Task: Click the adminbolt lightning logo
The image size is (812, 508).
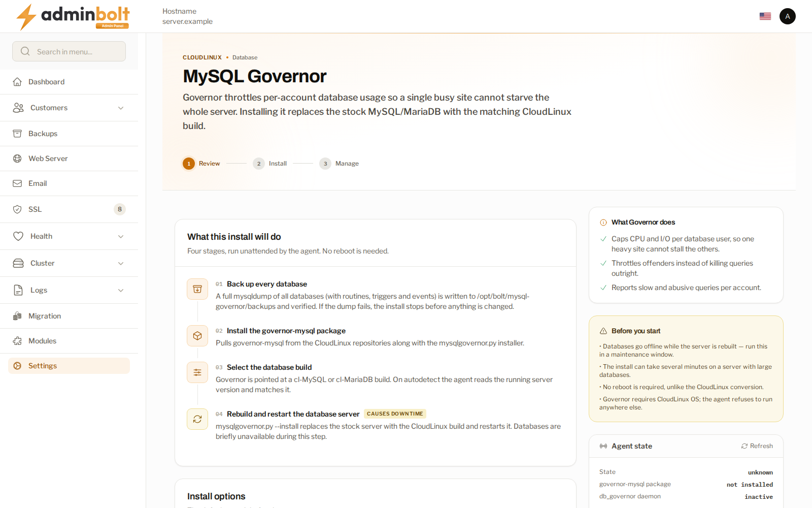Action: [73, 17]
